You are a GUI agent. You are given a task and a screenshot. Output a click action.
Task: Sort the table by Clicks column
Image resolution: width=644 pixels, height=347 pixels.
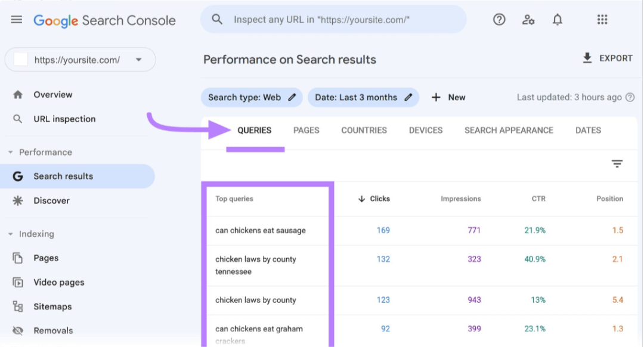tap(374, 199)
